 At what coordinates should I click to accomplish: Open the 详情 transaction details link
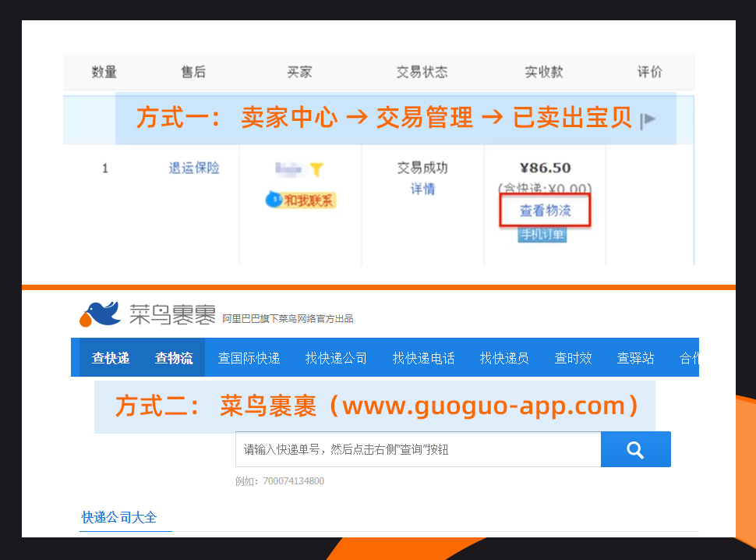click(422, 189)
